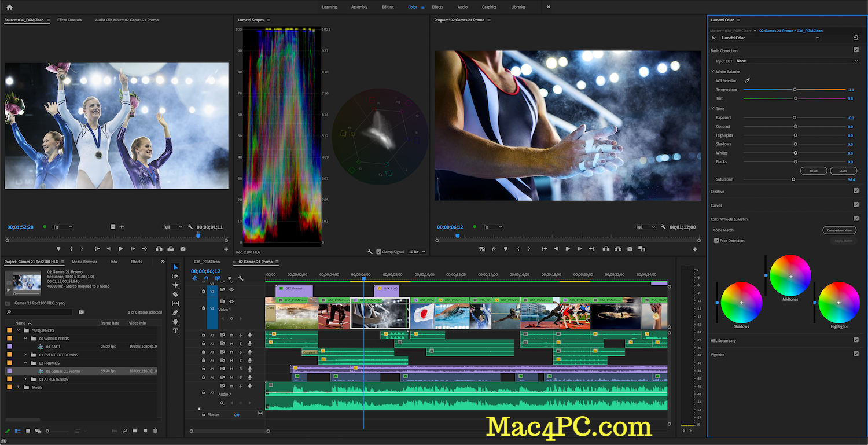The width and height of the screenshot is (868, 445).
Task: Select the Track Select Forward tool
Action: point(176,276)
